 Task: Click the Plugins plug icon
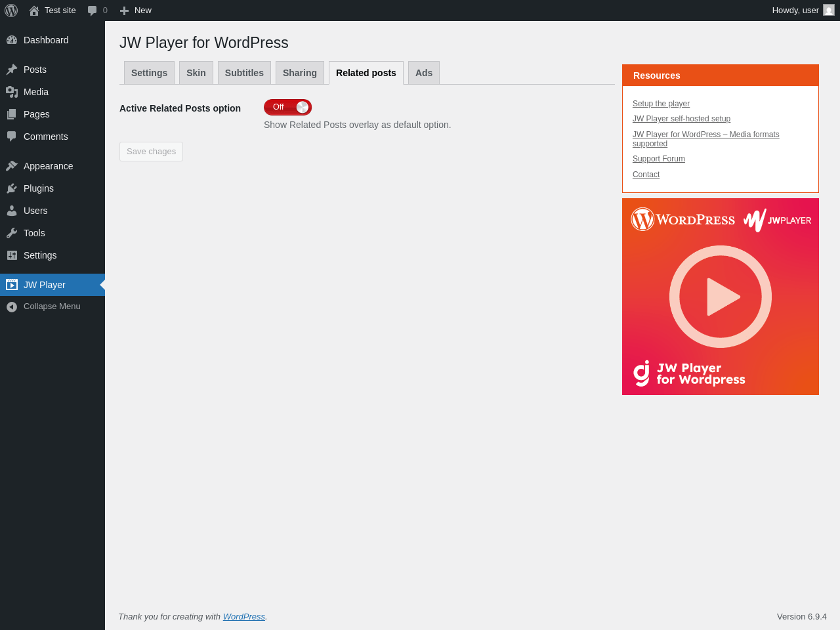[12, 188]
